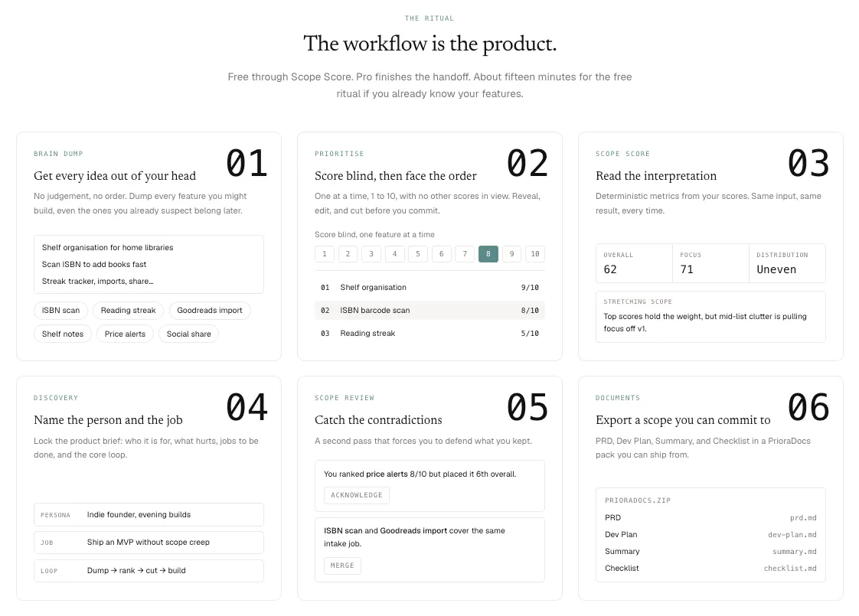
Task: Choose score 3 in the score row
Action: point(371,254)
